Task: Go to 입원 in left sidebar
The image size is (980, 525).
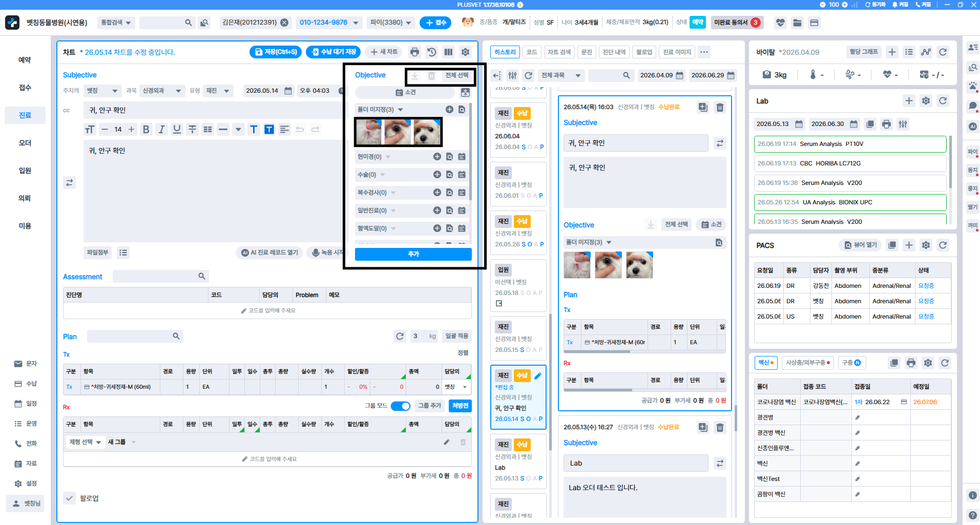Action: tap(25, 171)
